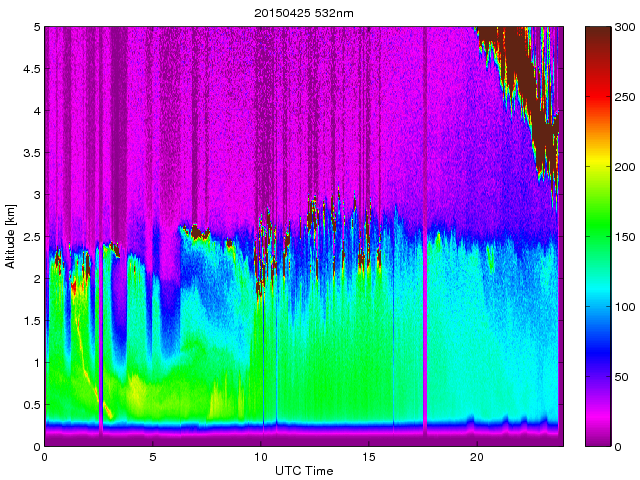The width and height of the screenshot is (640, 480).
Task: Click the colorbar tick label 300
Action: point(625,27)
